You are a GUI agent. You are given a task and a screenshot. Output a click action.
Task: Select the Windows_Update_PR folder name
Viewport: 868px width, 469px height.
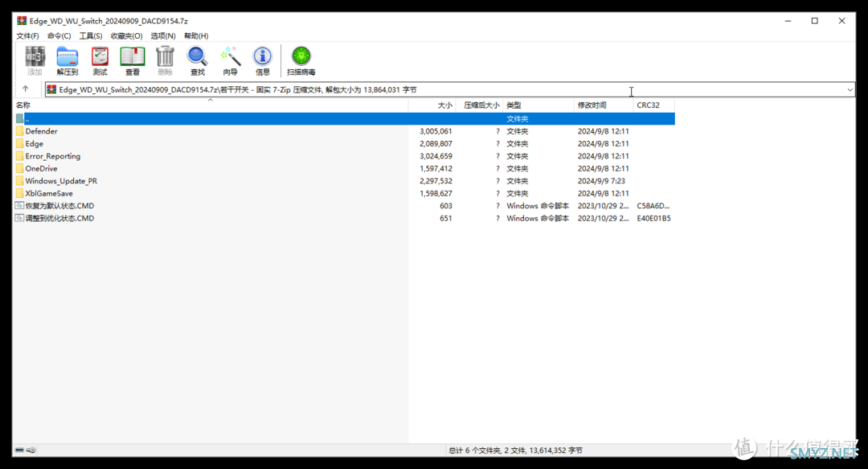click(61, 181)
